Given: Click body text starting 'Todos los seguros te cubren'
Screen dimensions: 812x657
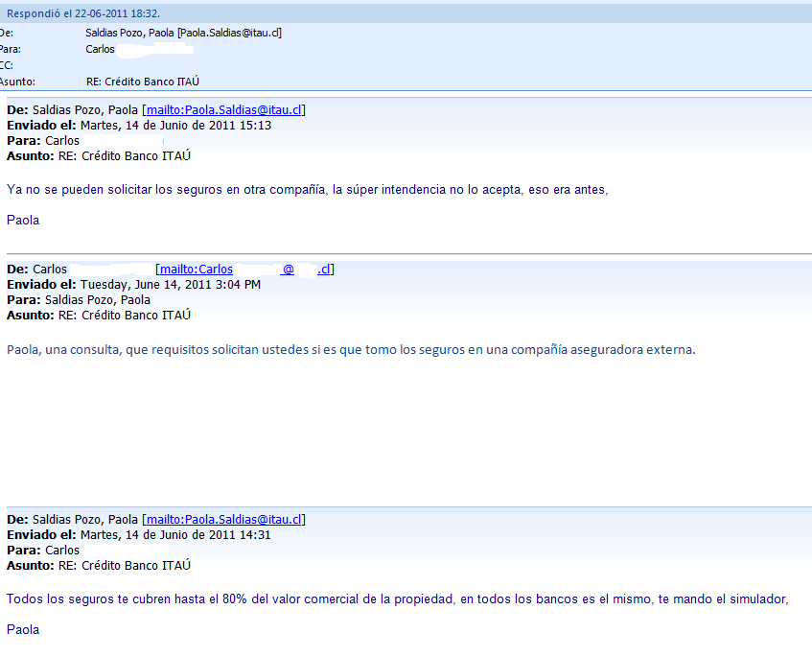Looking at the screenshot, I should click(x=397, y=599).
